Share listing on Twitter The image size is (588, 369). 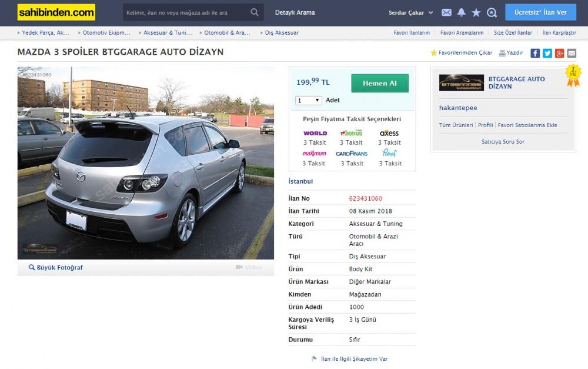point(547,54)
